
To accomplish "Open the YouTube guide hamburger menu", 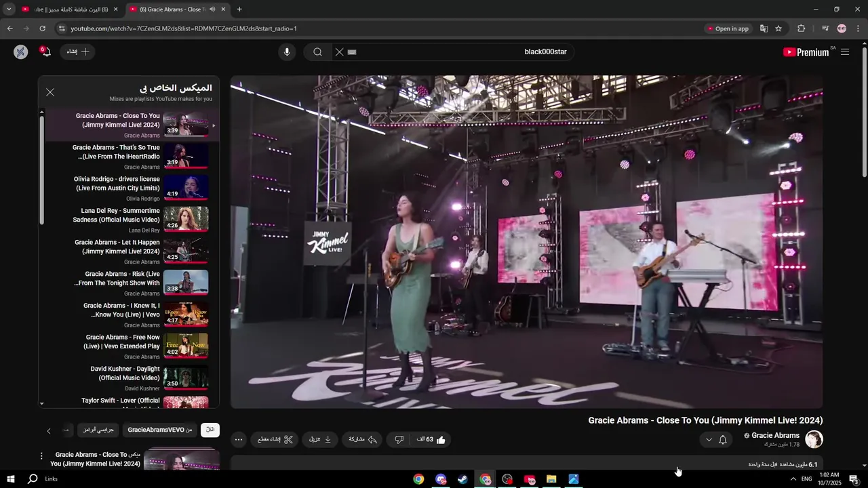I will [x=845, y=52].
